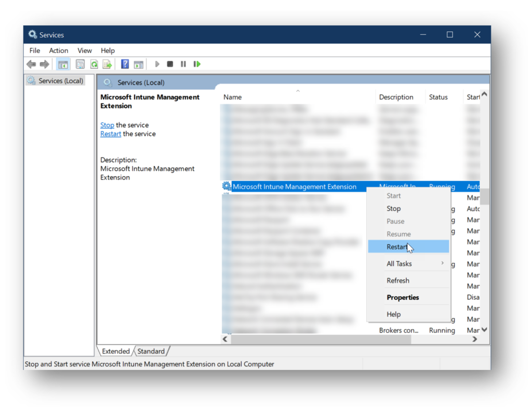
Task: Minimize the Services window
Action: [423, 35]
